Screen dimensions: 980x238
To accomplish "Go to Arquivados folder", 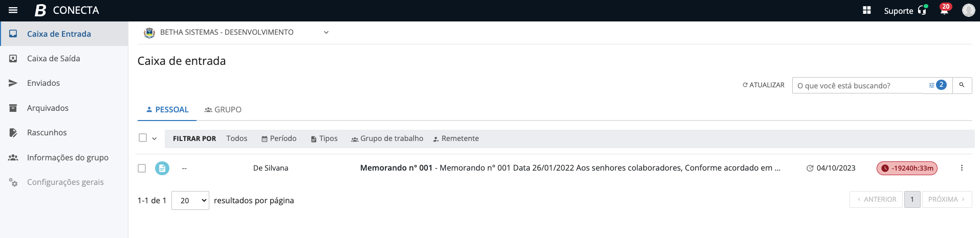I will click(x=48, y=108).
